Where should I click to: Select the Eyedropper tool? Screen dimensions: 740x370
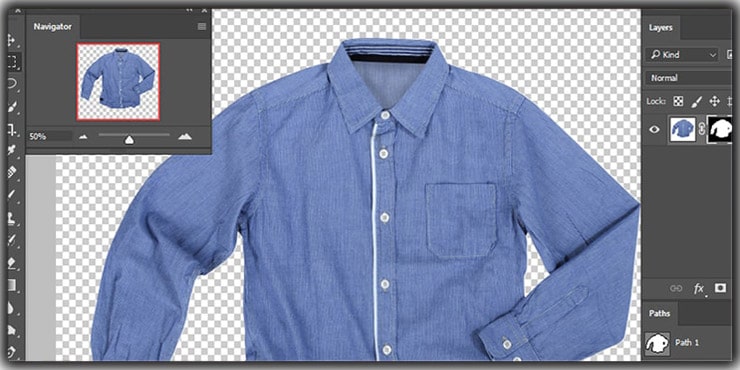(x=12, y=151)
